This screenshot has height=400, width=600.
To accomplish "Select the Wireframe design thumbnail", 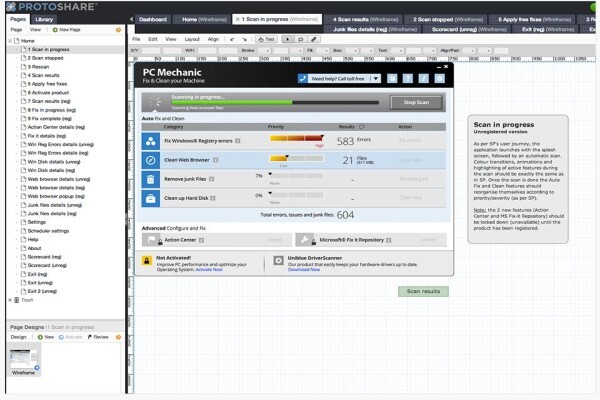I will pyautogui.click(x=24, y=362).
